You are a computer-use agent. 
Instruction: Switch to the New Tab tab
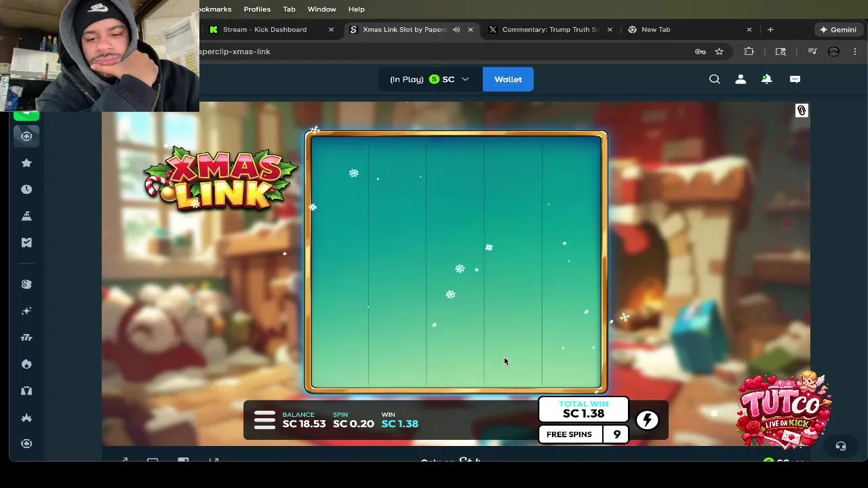coord(656,30)
